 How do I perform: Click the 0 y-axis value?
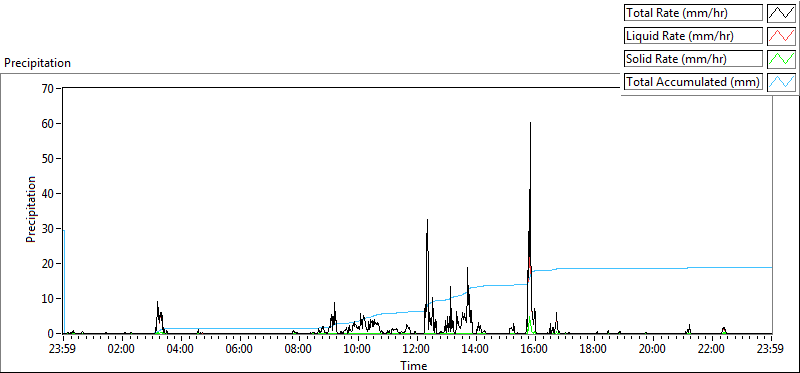pyautogui.click(x=52, y=334)
